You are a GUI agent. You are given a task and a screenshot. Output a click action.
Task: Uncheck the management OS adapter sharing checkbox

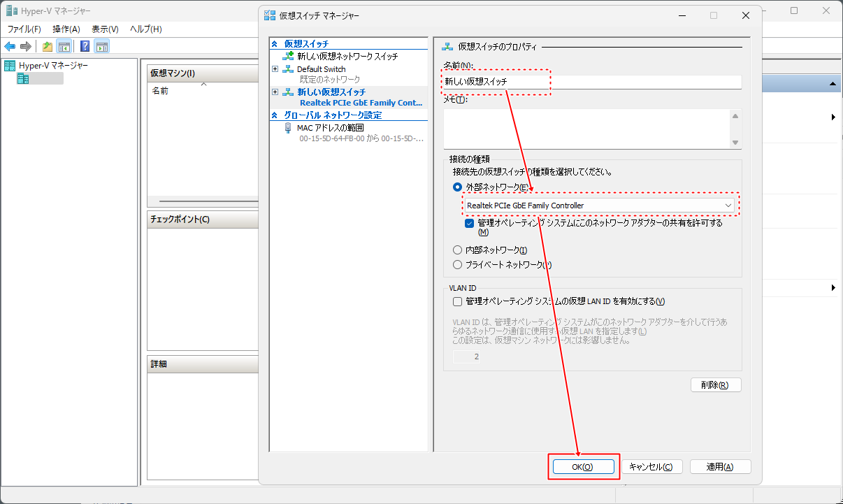coord(470,224)
